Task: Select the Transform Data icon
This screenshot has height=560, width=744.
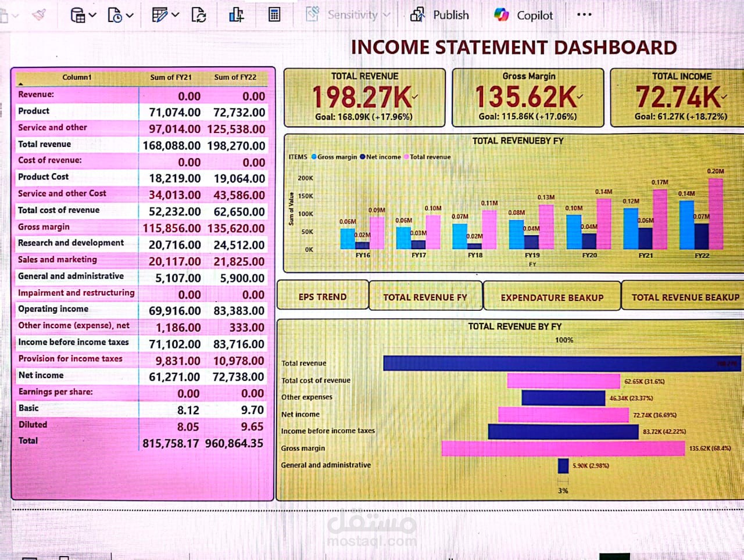Action: coord(160,16)
